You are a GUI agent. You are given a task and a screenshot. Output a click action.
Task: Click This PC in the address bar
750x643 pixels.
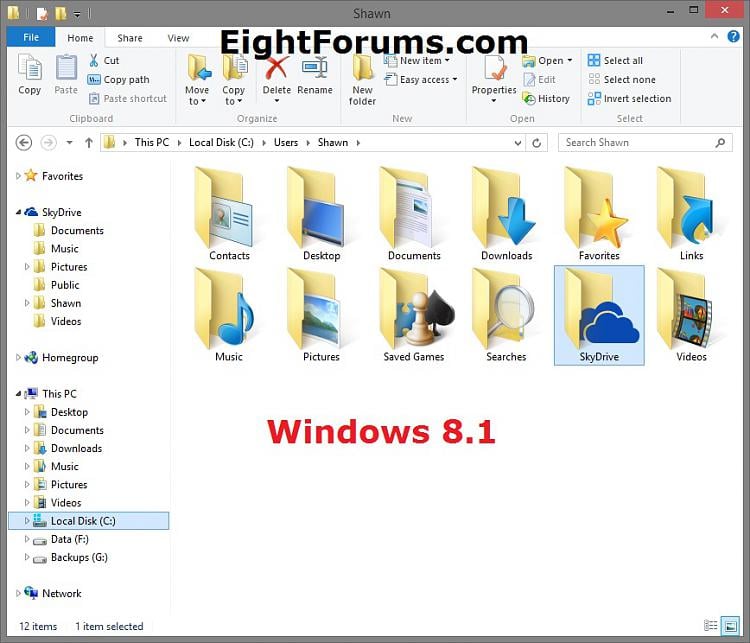click(152, 143)
